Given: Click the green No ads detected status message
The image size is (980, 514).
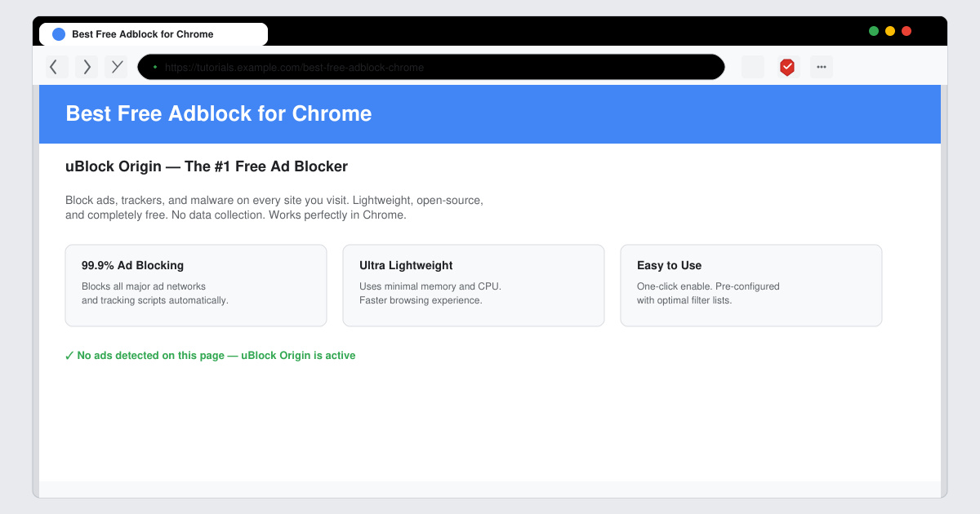Looking at the screenshot, I should pos(211,356).
